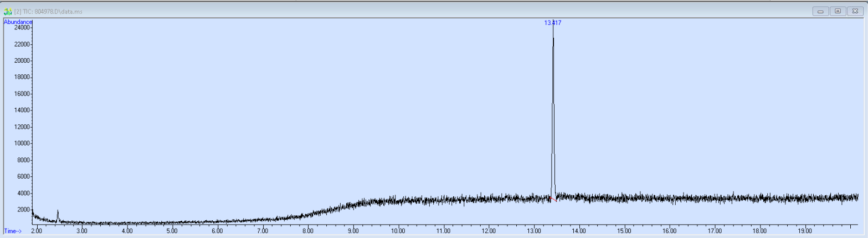Click the 12000 abundance tick label
Screen dimensions: 868x238
(22, 127)
